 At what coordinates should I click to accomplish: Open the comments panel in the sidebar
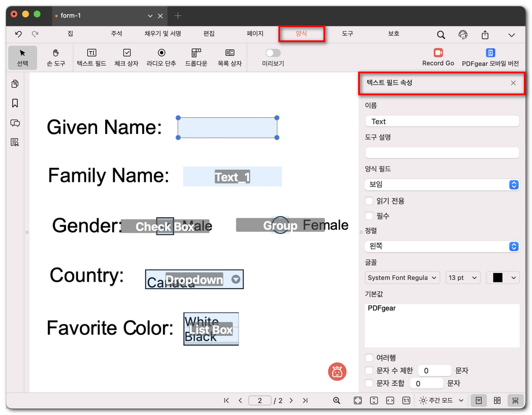(14, 123)
